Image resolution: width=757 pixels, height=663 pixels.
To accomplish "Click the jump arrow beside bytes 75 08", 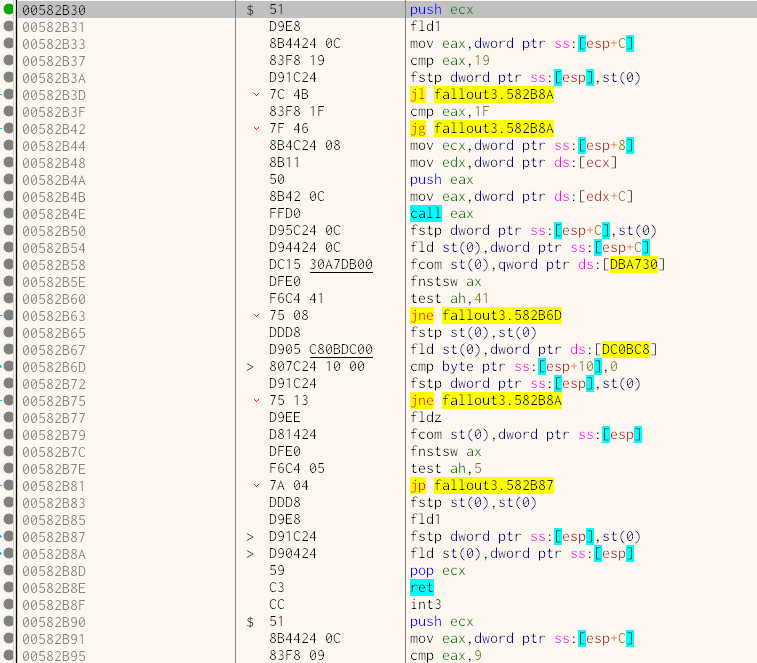I will [256, 315].
